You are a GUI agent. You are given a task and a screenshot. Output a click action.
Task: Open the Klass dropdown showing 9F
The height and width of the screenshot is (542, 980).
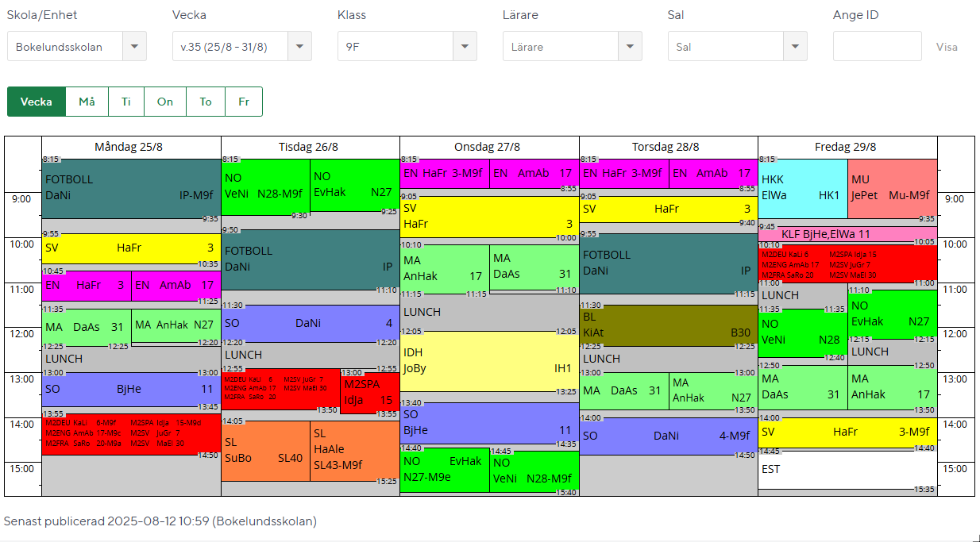pyautogui.click(x=407, y=47)
